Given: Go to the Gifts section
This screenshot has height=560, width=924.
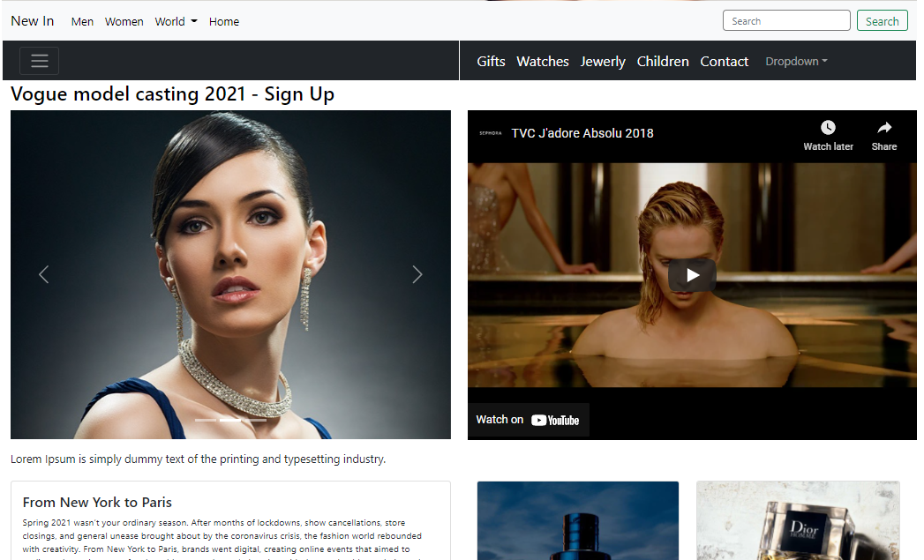Looking at the screenshot, I should coord(491,61).
